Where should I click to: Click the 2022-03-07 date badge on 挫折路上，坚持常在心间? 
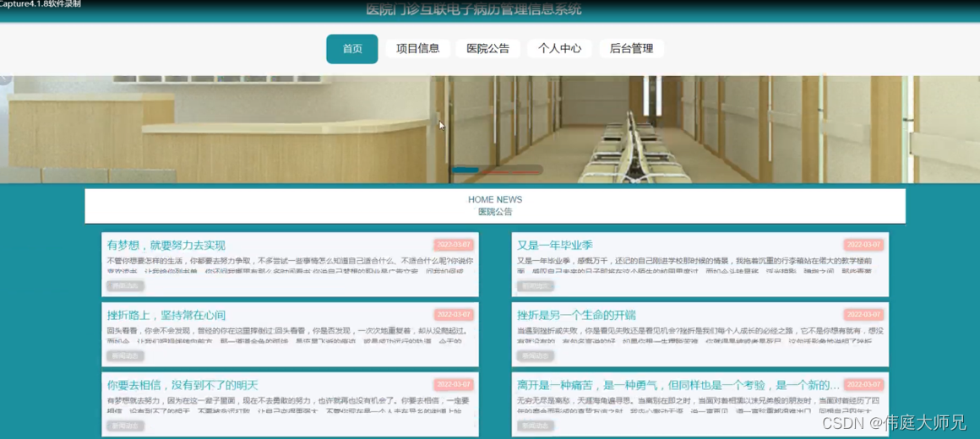click(454, 315)
